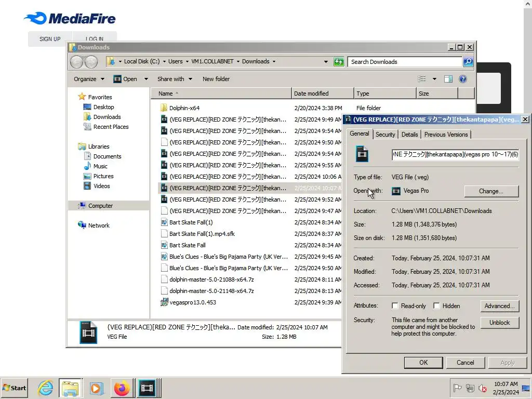Click the Favorites star icon
Image resolution: width=532 pixels, height=399 pixels.
point(82,97)
